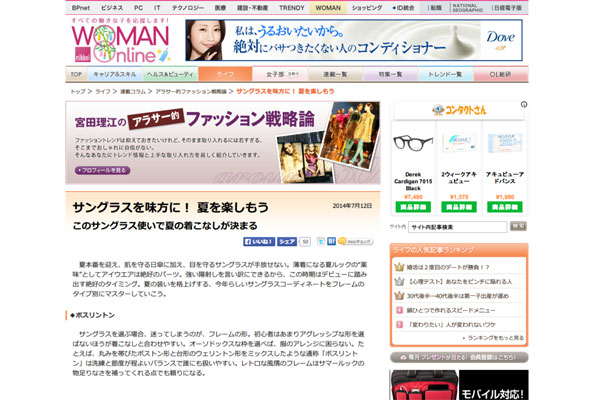Click the コンタクトさん ad logo
This screenshot has width=600, height=400.
point(459,110)
